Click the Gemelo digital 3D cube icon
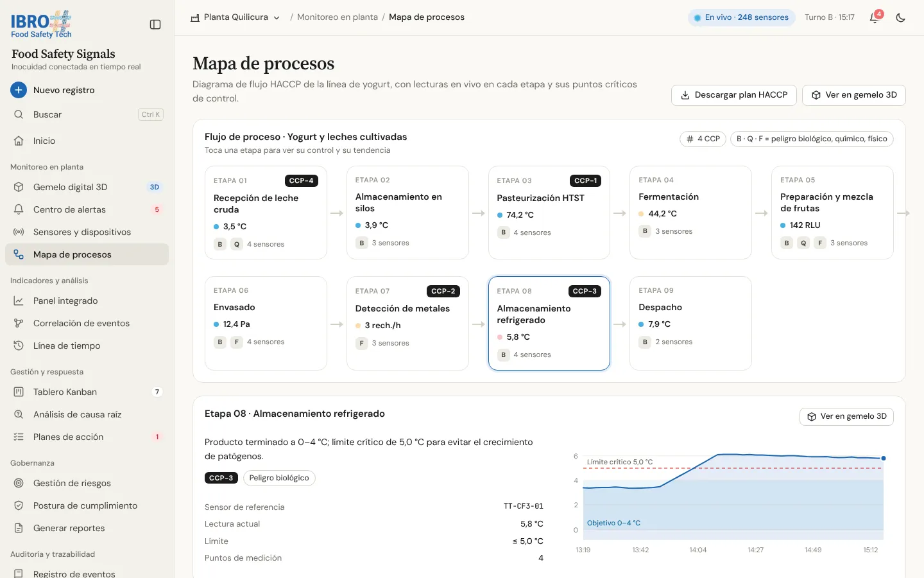The height and width of the screenshot is (578, 924). [x=19, y=187]
